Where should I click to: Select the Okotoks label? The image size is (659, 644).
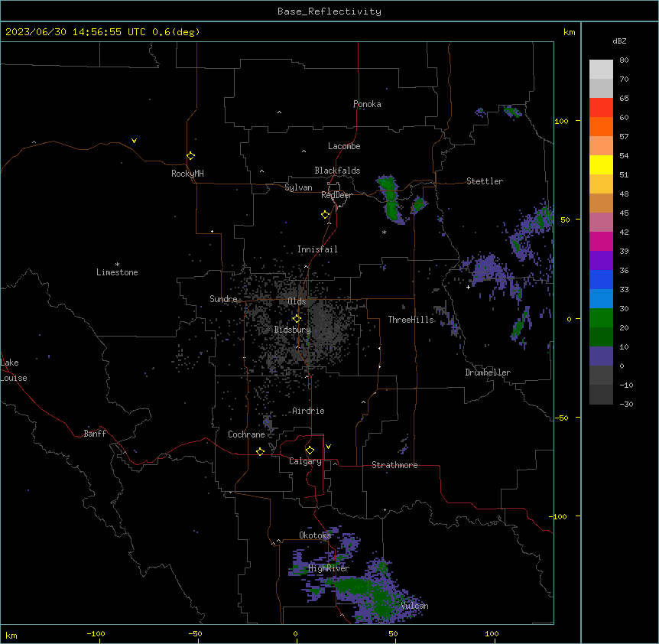315,535
